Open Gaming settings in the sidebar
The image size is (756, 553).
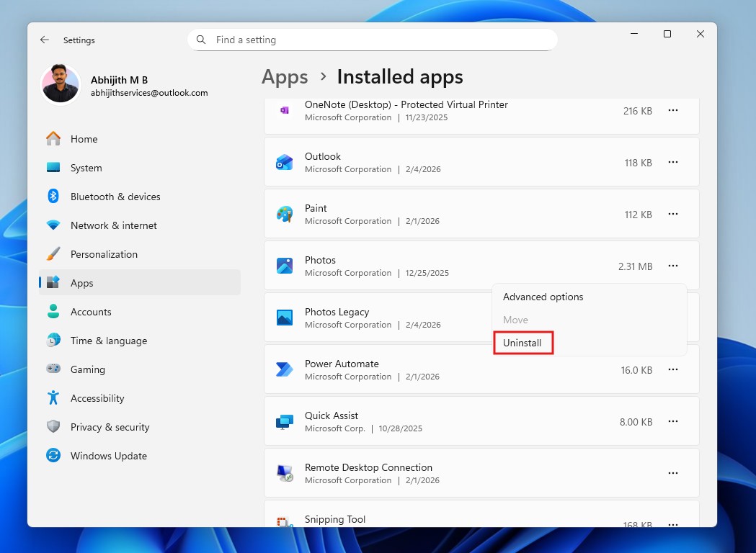click(x=89, y=369)
